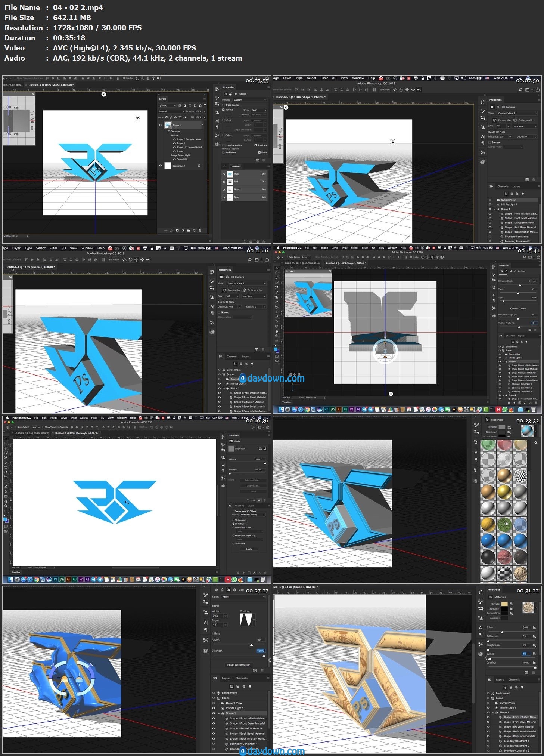Open Photoshop from the dock in the 00:19:36 frame

click(55, 579)
